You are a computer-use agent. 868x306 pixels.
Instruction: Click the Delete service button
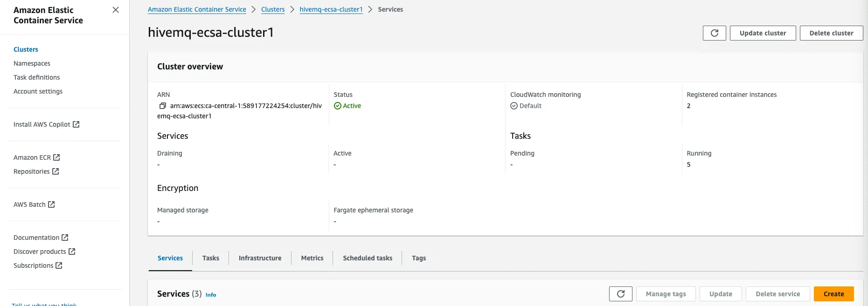(778, 294)
